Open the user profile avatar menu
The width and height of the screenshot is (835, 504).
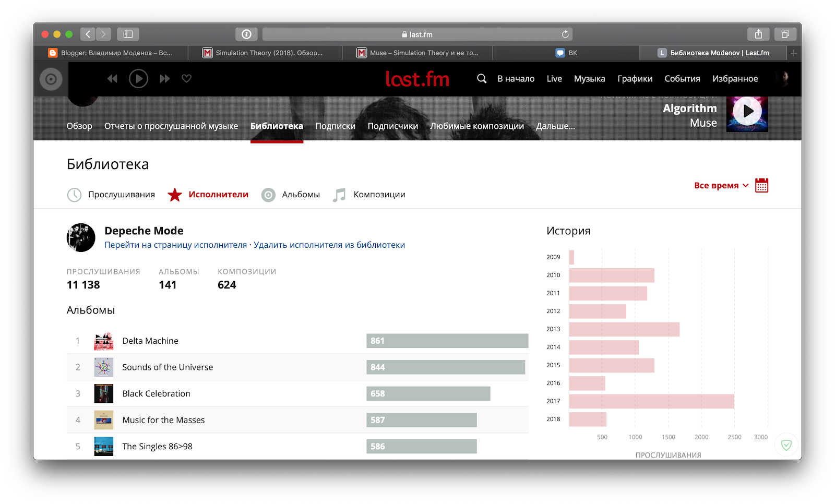pos(783,79)
